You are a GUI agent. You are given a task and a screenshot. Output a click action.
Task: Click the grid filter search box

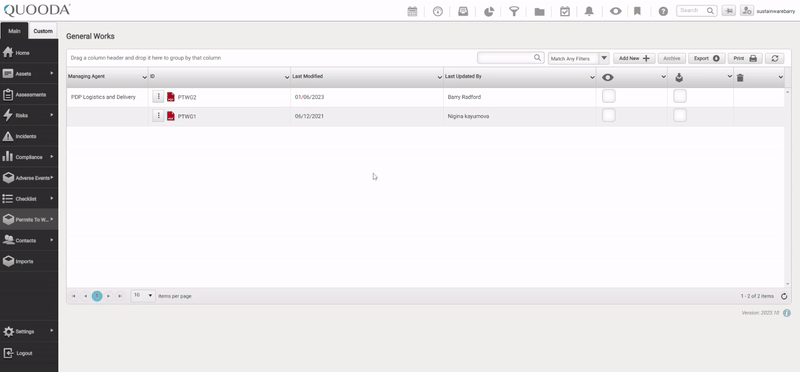coord(511,58)
